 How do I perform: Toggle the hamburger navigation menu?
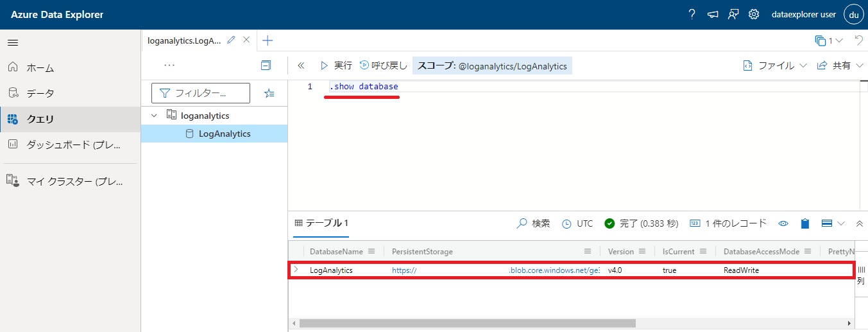pyautogui.click(x=13, y=42)
